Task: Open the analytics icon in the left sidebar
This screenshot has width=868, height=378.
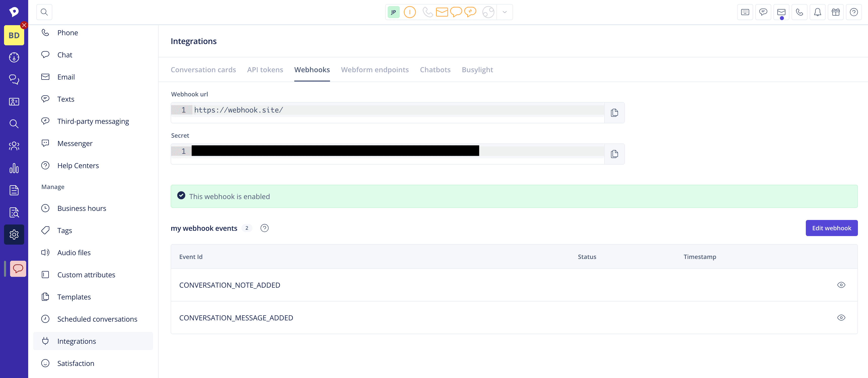Action: (x=14, y=168)
